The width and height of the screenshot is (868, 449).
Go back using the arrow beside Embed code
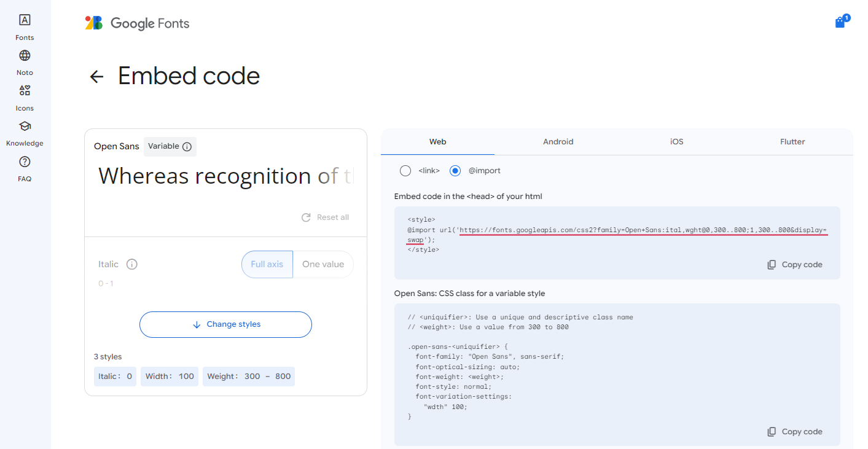tap(96, 76)
